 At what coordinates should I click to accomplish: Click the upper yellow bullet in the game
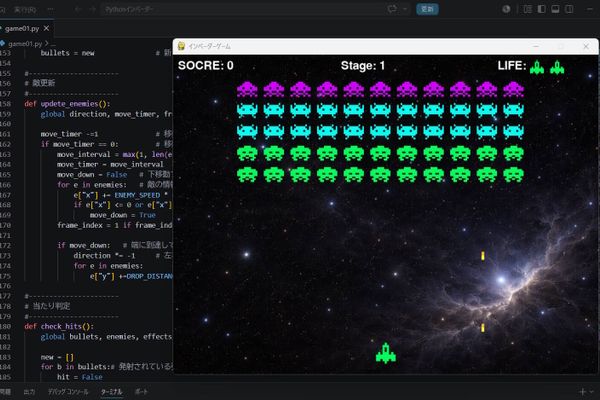pos(483,256)
